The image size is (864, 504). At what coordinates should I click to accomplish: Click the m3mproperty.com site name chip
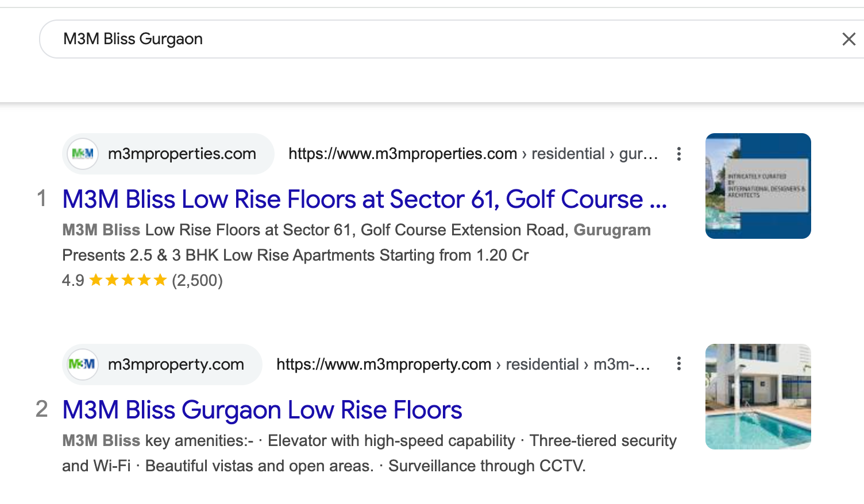click(x=162, y=365)
